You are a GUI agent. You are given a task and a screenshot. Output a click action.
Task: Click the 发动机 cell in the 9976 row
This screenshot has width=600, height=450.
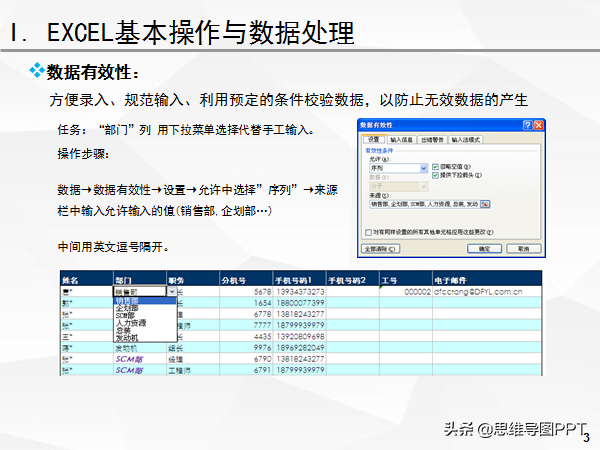pyautogui.click(x=140, y=348)
